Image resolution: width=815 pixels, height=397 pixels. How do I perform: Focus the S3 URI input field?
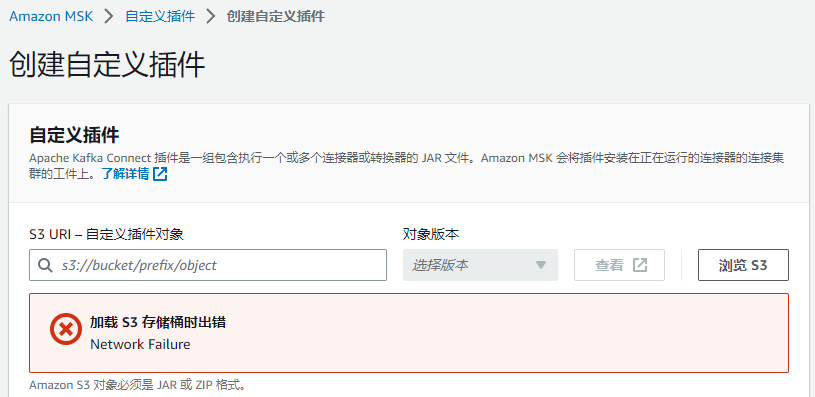pyautogui.click(x=208, y=265)
